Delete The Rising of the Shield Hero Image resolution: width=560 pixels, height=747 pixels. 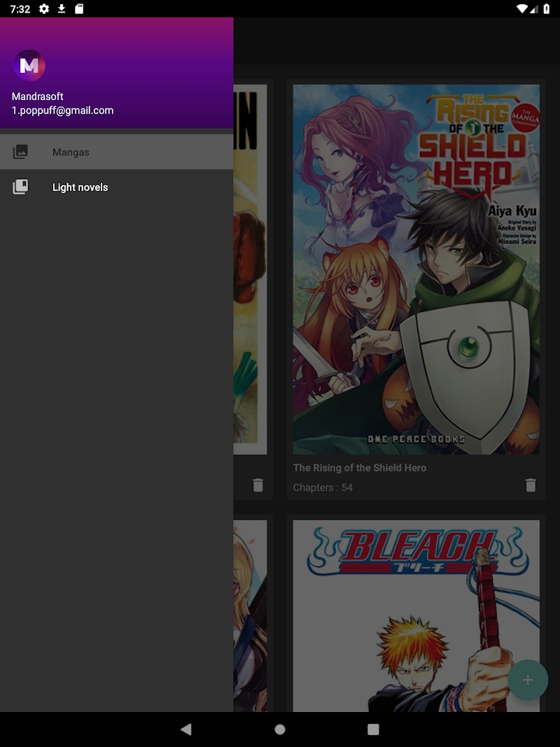(531, 485)
